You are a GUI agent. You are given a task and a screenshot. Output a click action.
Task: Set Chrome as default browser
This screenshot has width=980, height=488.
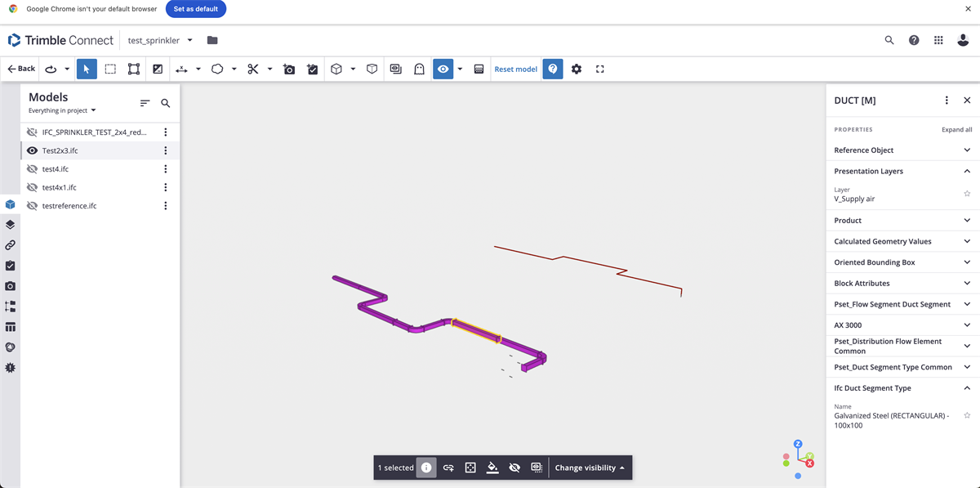pos(195,9)
